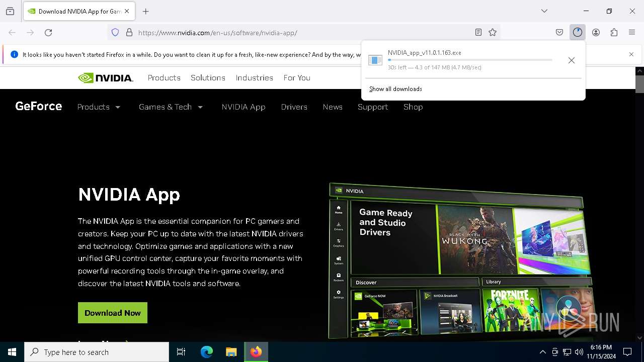This screenshot has width=644, height=362.
Task: Open the Extensions puzzle icon
Action: click(614, 32)
